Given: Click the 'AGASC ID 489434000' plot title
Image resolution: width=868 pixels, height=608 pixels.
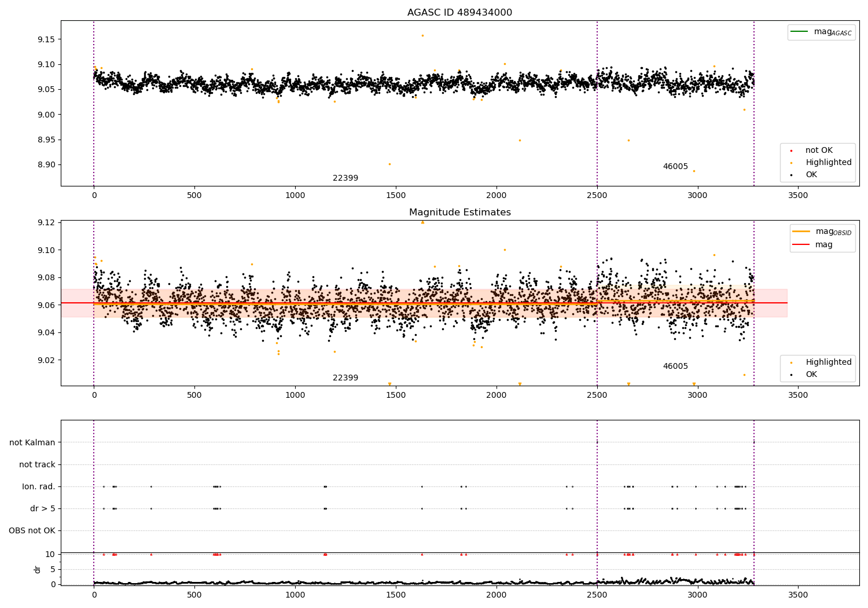Looking at the screenshot, I should coord(459,13).
